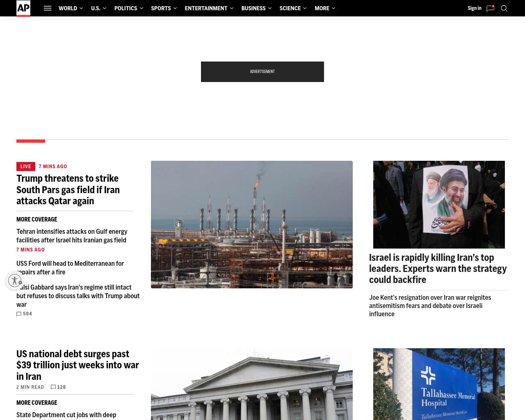The width and height of the screenshot is (525, 420).
Task: Click the '2 MIN READ' label
Action: pos(30,387)
